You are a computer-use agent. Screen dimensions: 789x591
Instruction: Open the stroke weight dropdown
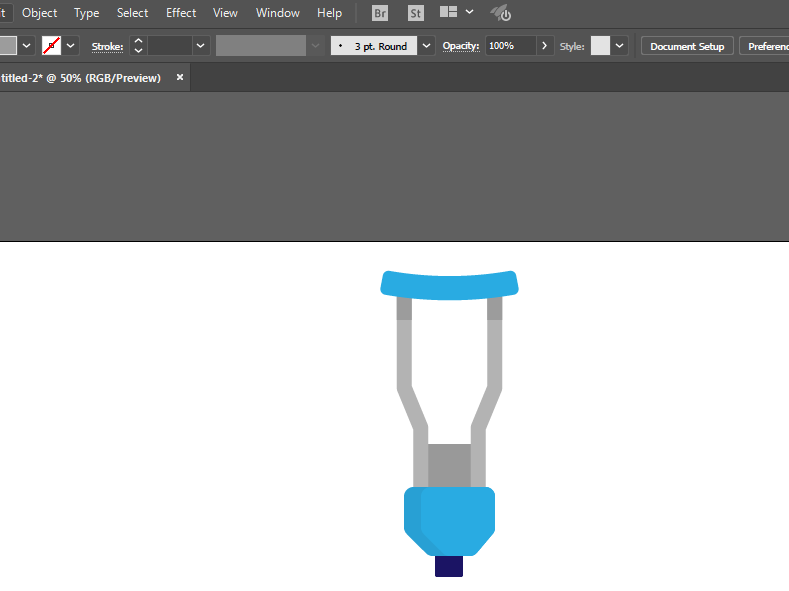[x=201, y=46]
